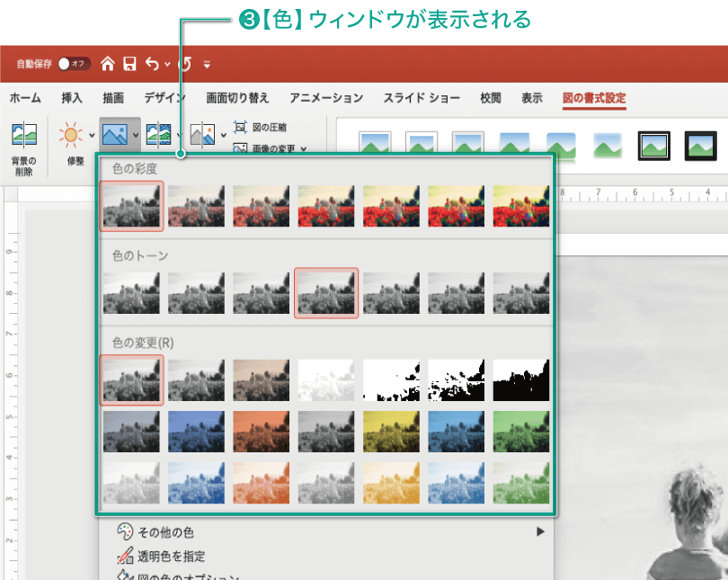Click the 図の圧縮 button
The width and height of the screenshot is (728, 580).
[x=260, y=127]
